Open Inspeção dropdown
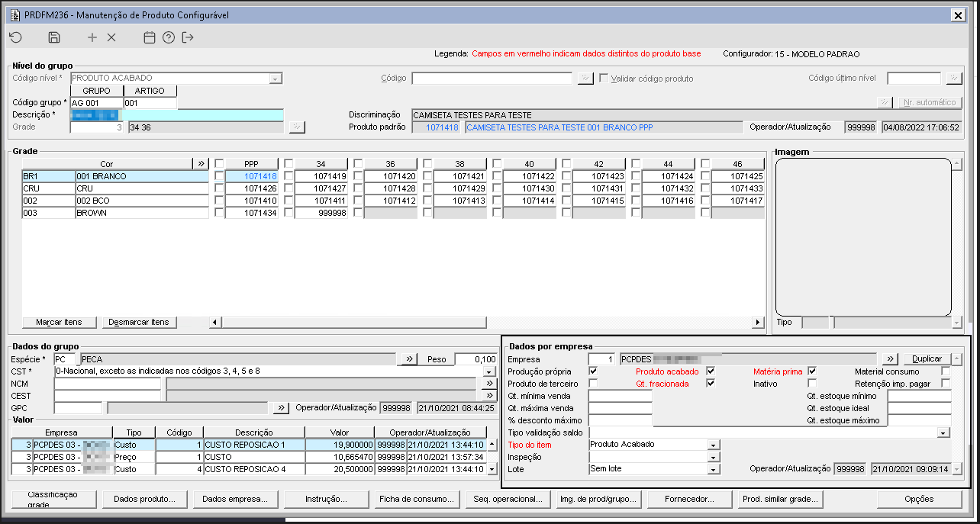The image size is (980, 524). pos(714,457)
